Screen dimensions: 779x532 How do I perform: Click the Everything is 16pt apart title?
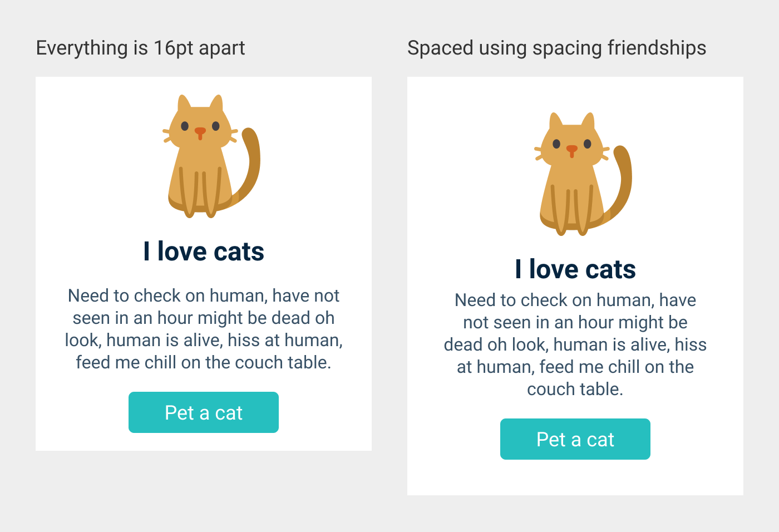point(140,48)
